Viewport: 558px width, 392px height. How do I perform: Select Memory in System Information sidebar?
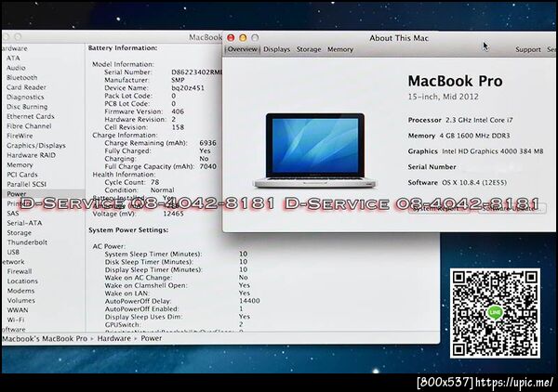(x=20, y=164)
